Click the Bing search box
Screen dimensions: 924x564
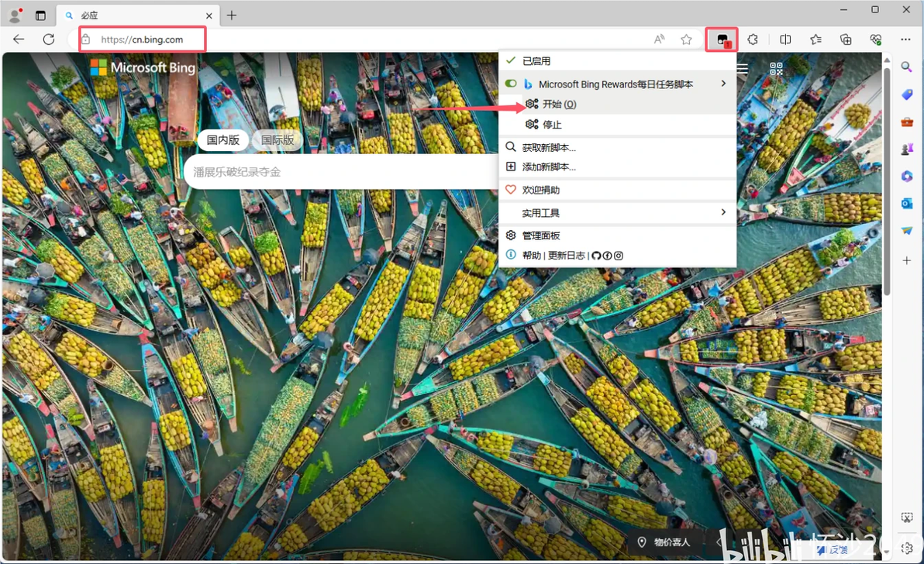342,172
